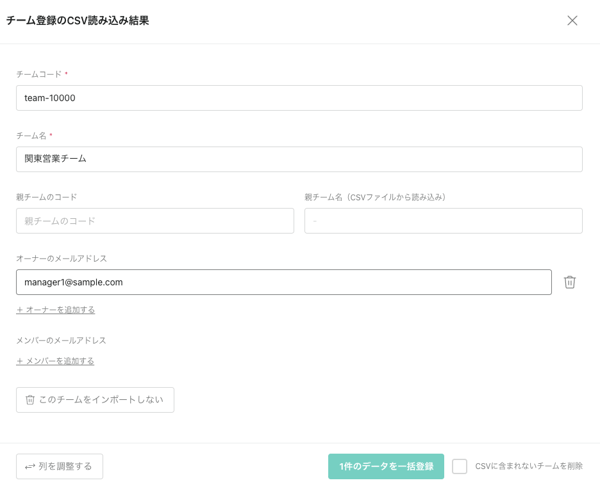Click the plus sign before メンバーを追加する
Screen dimensions: 600x485
pyautogui.click(x=19, y=361)
